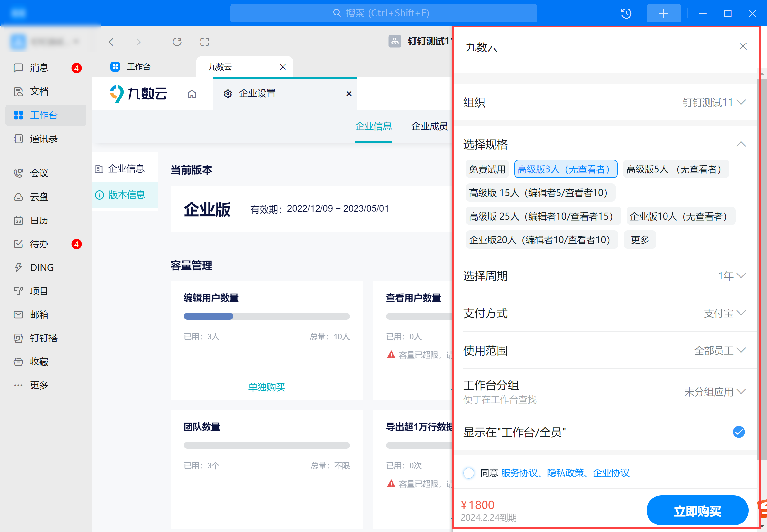This screenshot has width=767, height=532.
Task: Open DING in the left sidebar
Action: (41, 267)
